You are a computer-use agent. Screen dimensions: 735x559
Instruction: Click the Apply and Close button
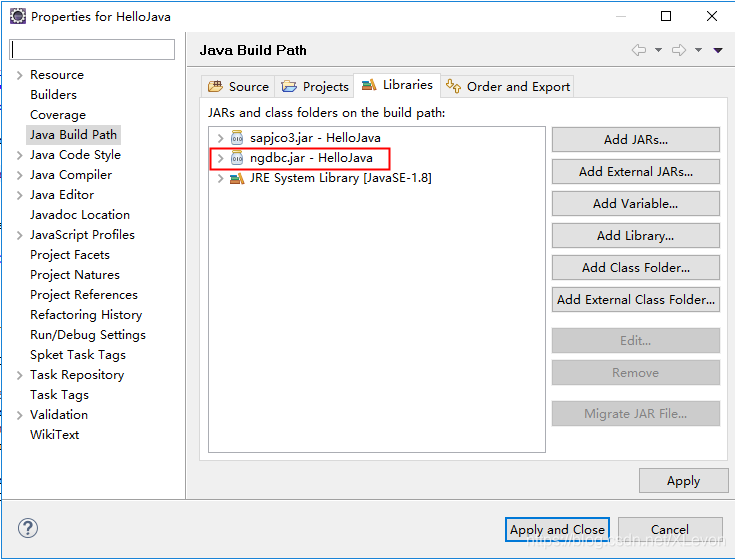click(557, 529)
